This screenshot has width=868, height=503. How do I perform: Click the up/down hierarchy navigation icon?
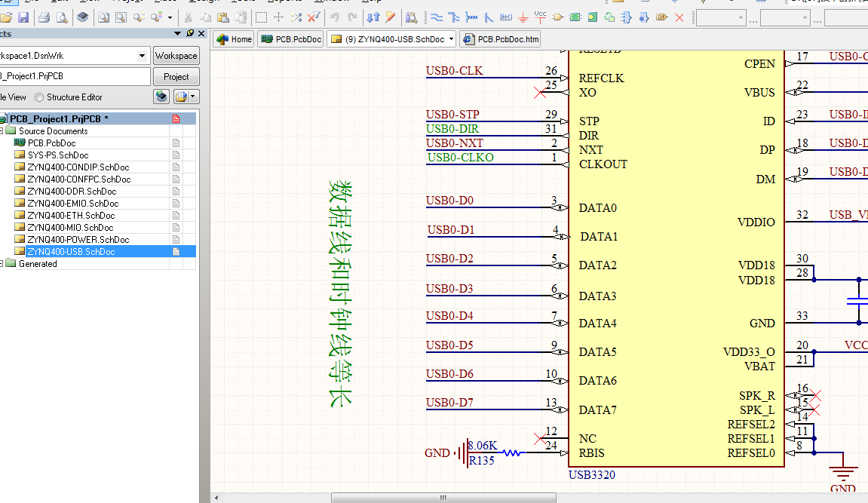coord(373,17)
